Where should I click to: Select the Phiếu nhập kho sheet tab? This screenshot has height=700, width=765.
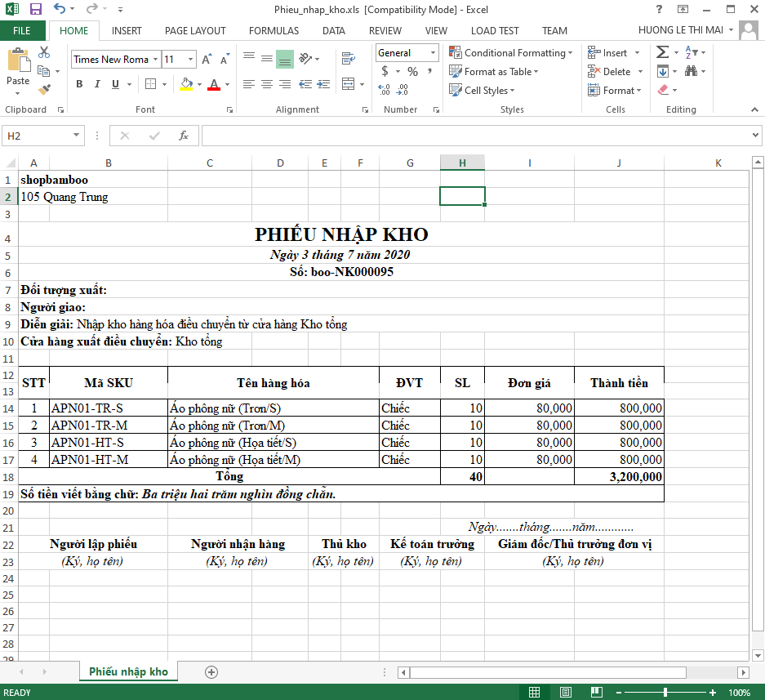[x=128, y=671]
